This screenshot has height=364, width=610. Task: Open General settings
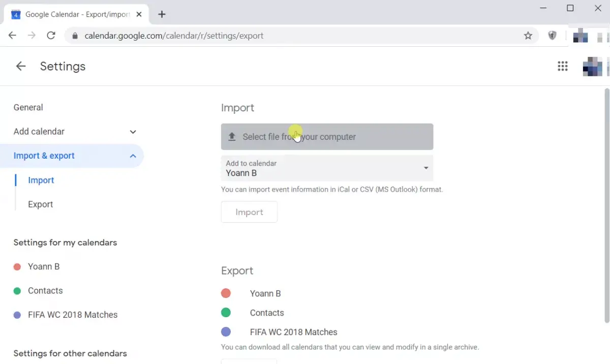(x=28, y=107)
